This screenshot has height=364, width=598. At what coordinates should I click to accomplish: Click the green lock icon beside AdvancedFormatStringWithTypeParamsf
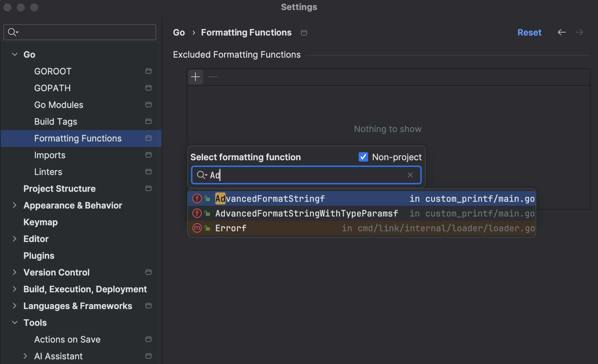click(x=206, y=213)
